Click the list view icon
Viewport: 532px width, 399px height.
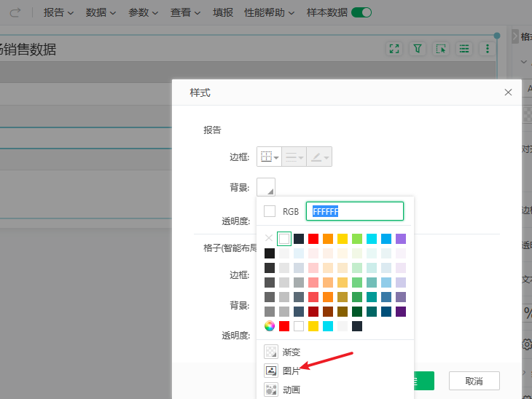tap(464, 49)
